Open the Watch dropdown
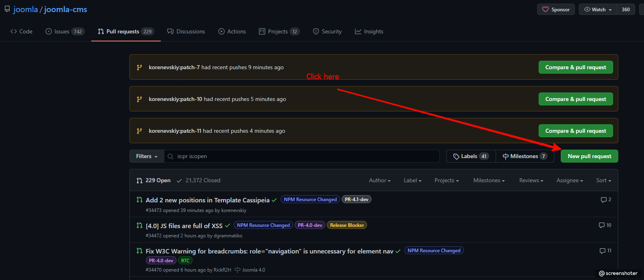The image size is (644, 280). (598, 9)
